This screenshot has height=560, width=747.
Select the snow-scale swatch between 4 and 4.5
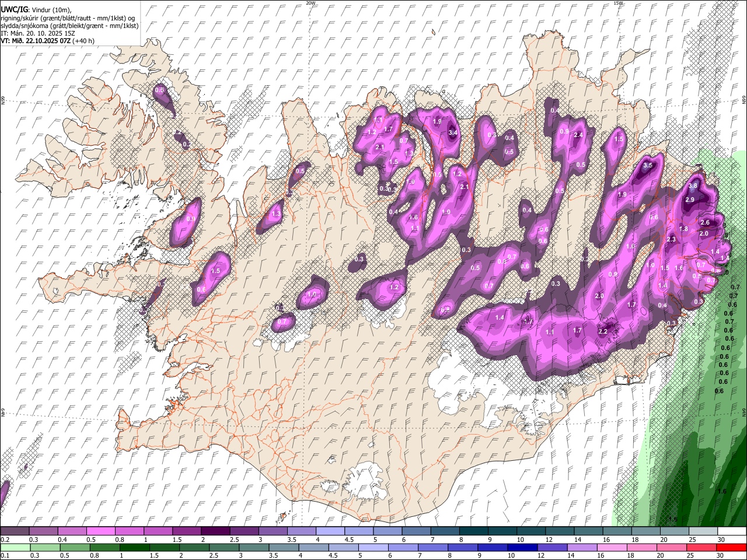(x=329, y=531)
